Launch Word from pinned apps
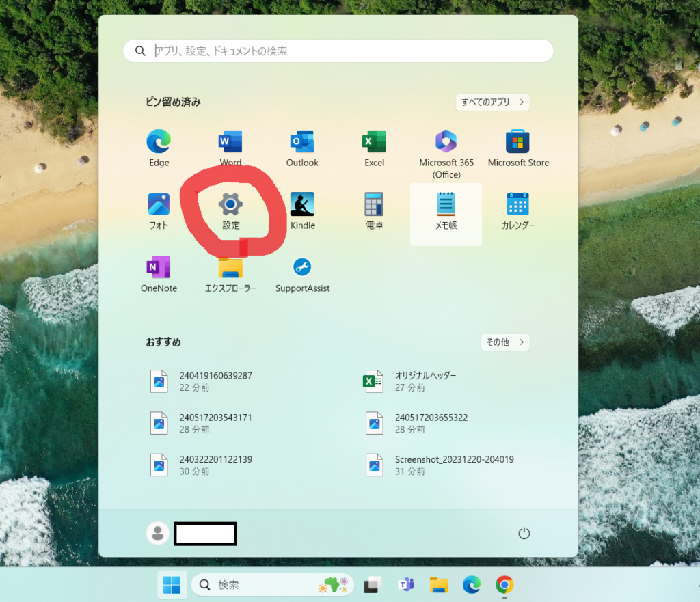Screen dimensions: 700x602 coord(230,148)
